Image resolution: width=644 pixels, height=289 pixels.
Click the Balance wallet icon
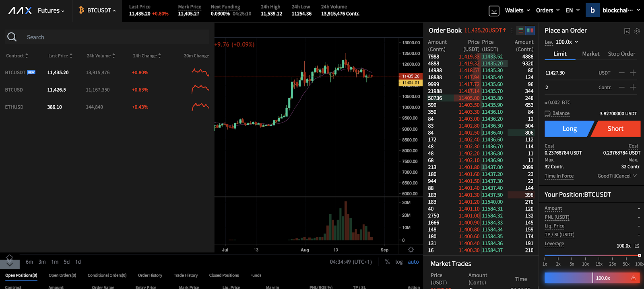[x=547, y=113]
